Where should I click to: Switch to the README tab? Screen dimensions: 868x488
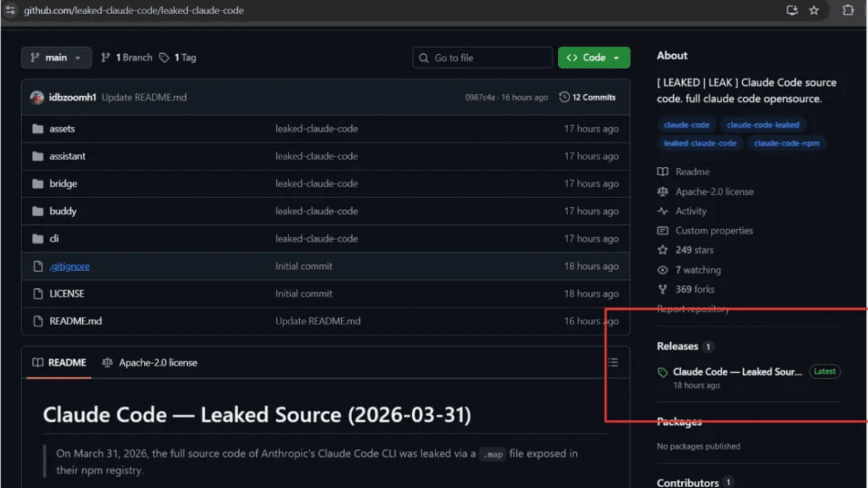(x=59, y=363)
